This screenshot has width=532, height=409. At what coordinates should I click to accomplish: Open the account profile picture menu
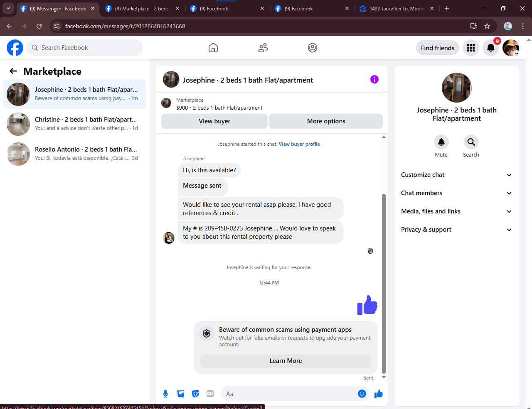click(511, 48)
